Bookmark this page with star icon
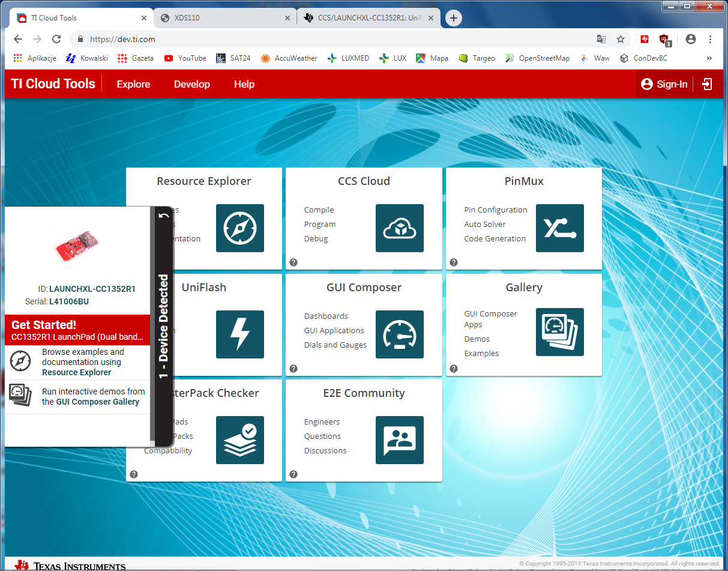The height and width of the screenshot is (571, 728). 621,39
